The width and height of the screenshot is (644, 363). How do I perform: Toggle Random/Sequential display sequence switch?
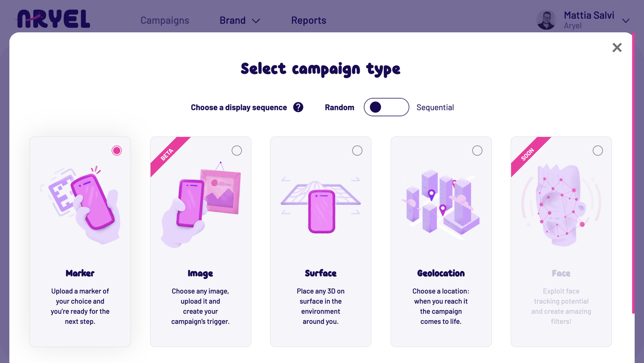(386, 107)
